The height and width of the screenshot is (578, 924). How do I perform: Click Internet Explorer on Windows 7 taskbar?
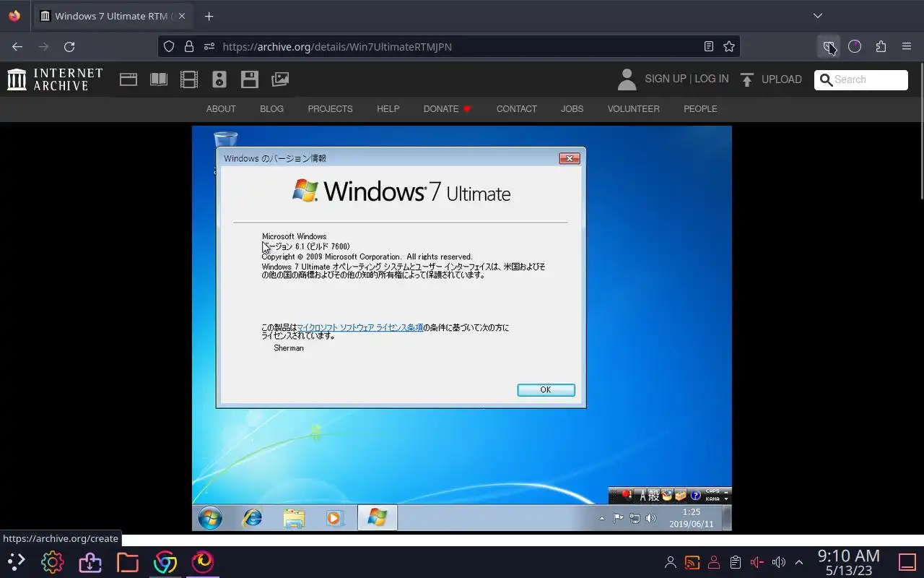click(252, 517)
